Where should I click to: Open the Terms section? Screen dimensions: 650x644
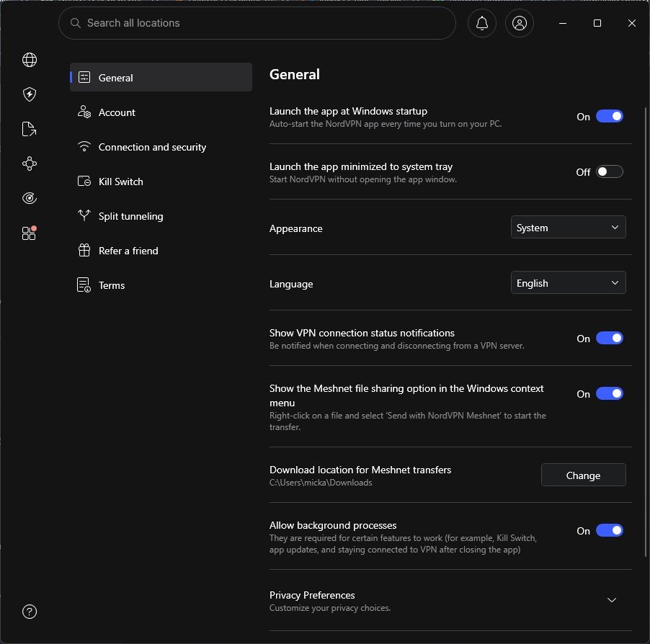(161, 285)
